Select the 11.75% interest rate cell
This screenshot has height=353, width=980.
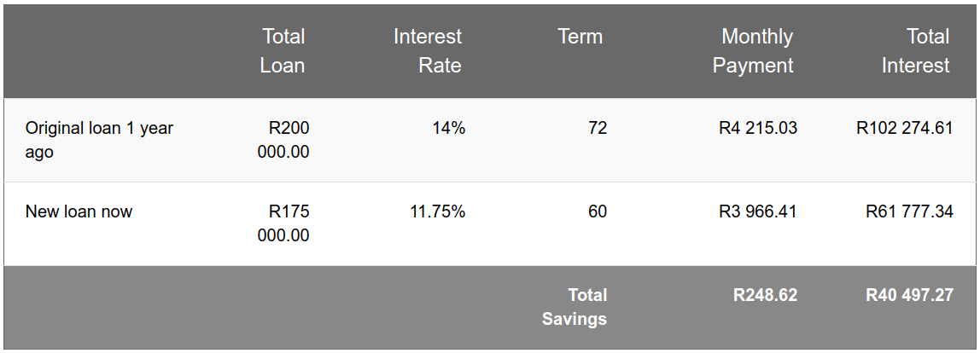(437, 211)
